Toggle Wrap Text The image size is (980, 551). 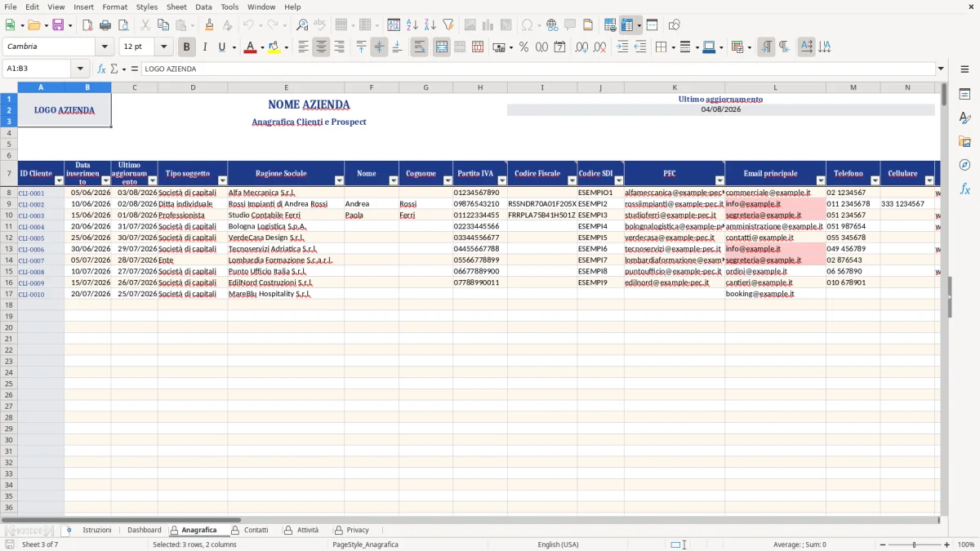point(419,47)
